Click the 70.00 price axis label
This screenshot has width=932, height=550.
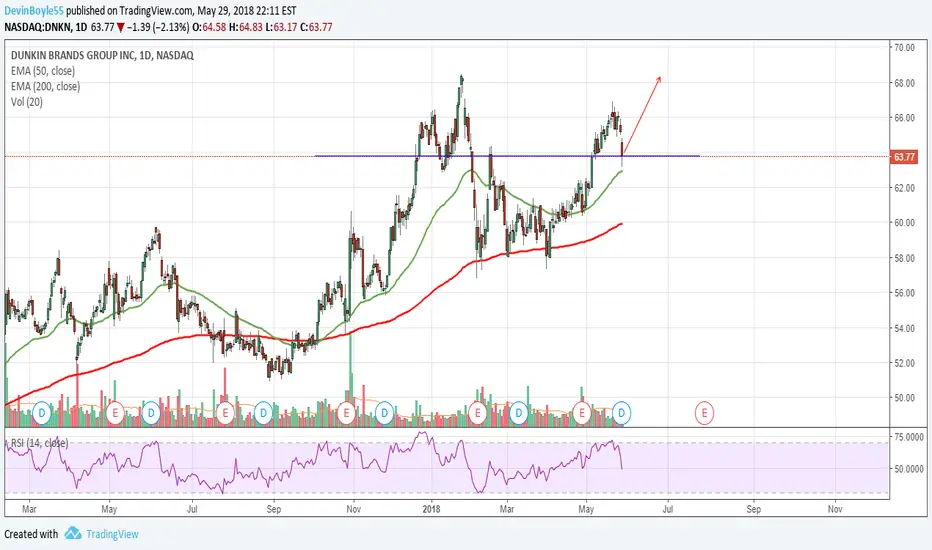904,48
